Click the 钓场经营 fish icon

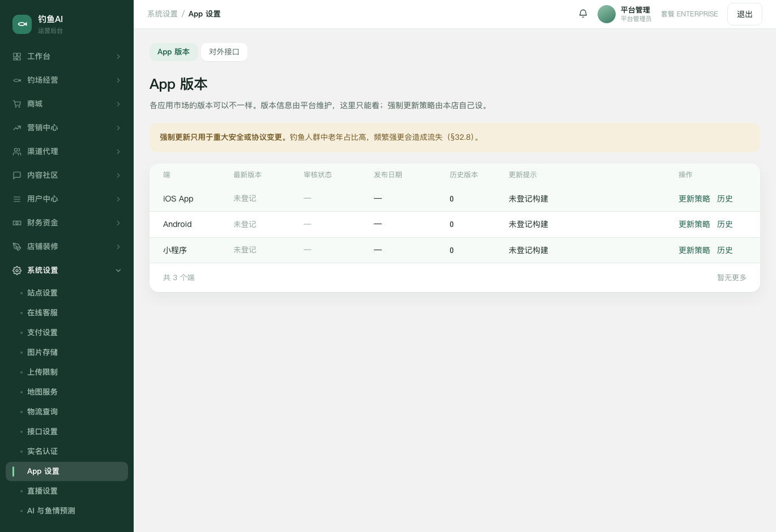coord(17,80)
